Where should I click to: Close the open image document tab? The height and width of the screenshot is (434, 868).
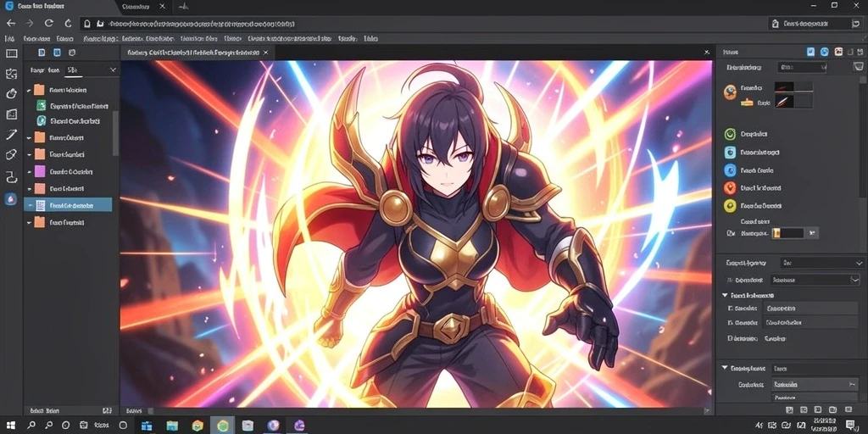coord(265,53)
